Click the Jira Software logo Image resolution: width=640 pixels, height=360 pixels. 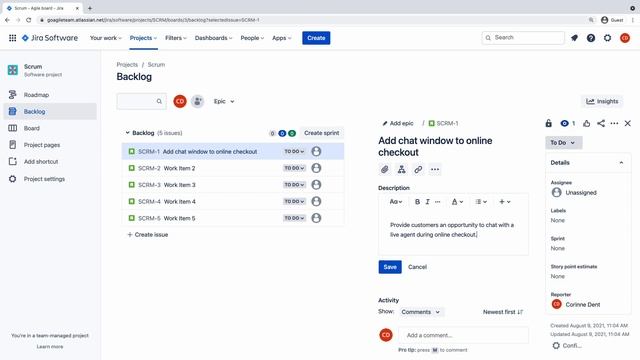click(x=50, y=38)
